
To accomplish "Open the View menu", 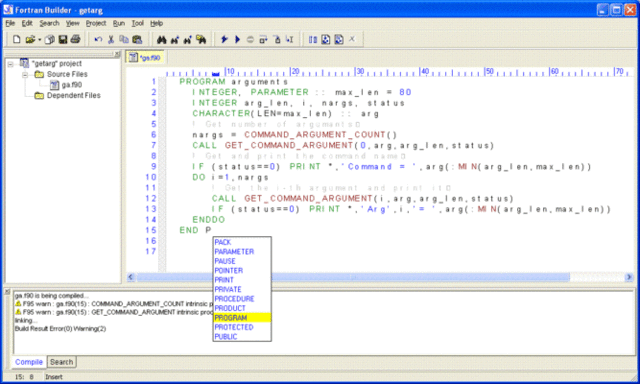I will click(x=73, y=23).
